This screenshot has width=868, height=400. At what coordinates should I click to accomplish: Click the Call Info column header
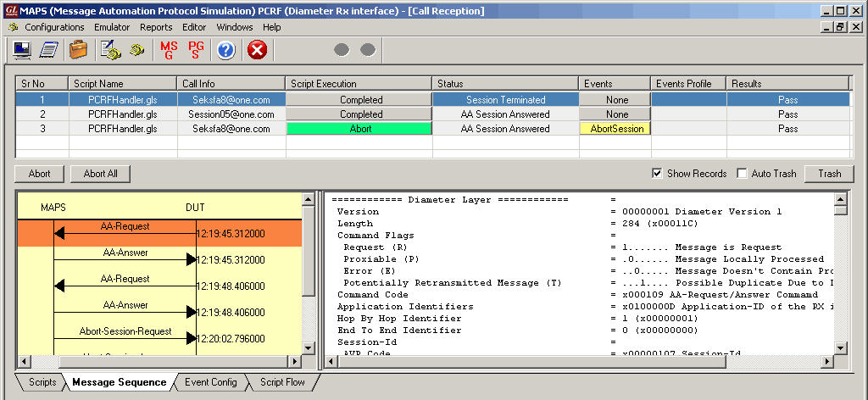click(x=231, y=84)
